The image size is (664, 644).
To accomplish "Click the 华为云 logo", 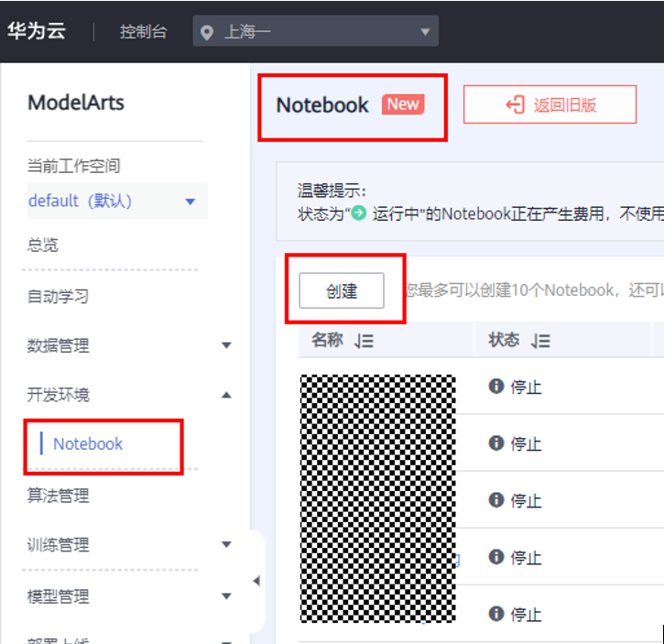I will (x=37, y=31).
